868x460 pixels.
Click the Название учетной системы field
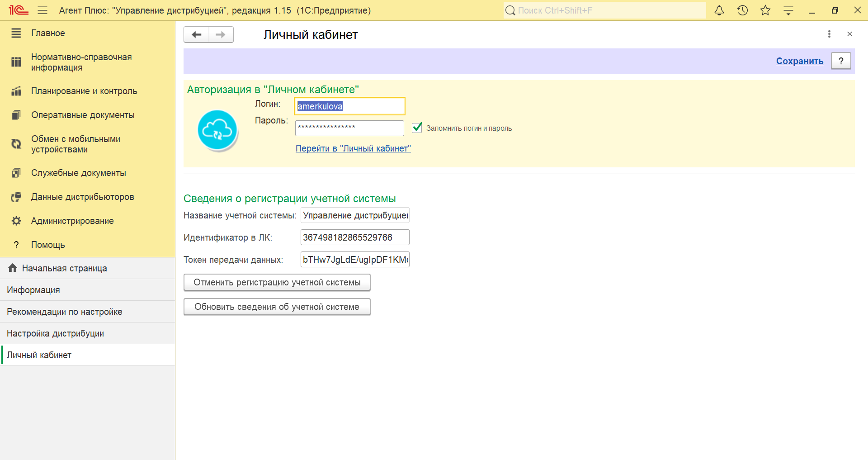355,215
